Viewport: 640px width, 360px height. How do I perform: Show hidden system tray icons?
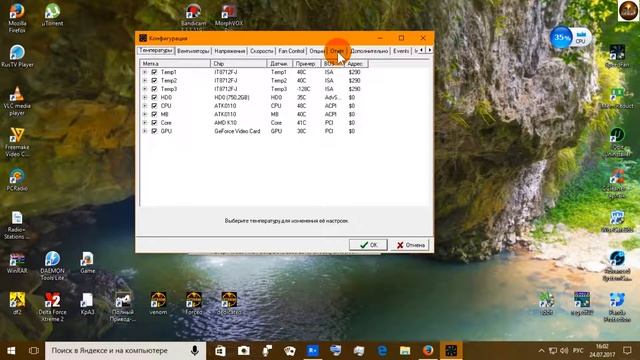coord(541,351)
